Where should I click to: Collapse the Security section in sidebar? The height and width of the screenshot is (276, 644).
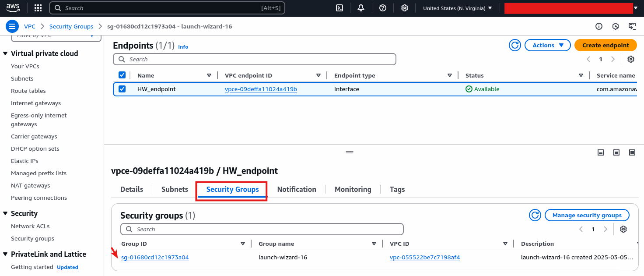6,213
